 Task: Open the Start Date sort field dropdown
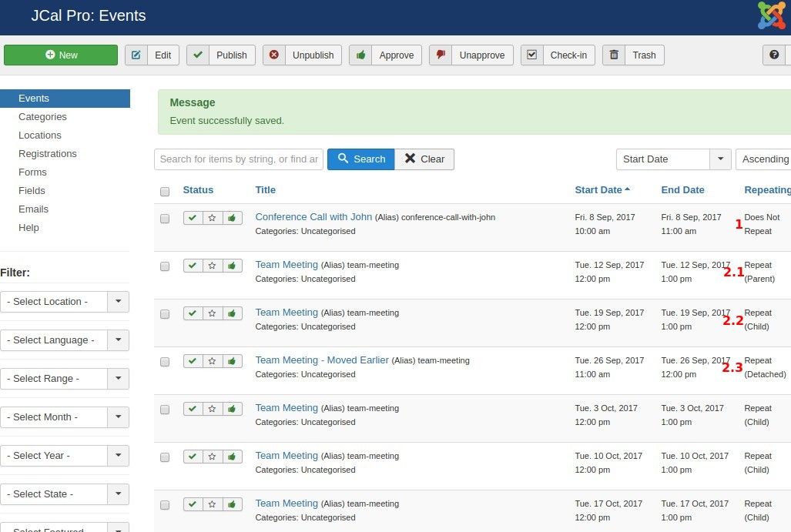(x=673, y=159)
